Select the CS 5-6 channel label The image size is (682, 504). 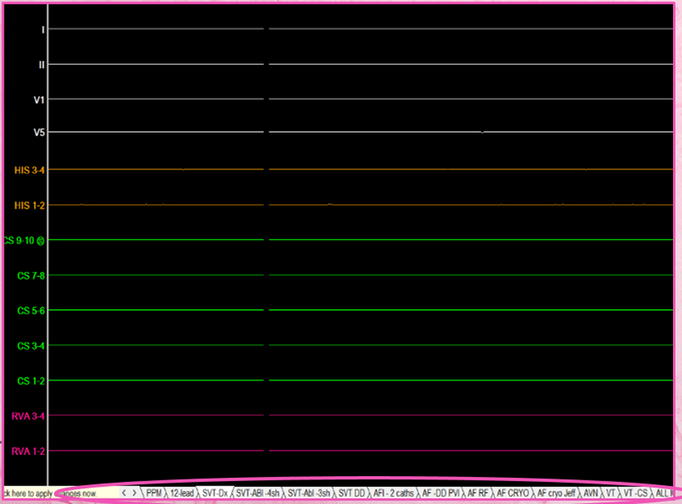[31, 311]
